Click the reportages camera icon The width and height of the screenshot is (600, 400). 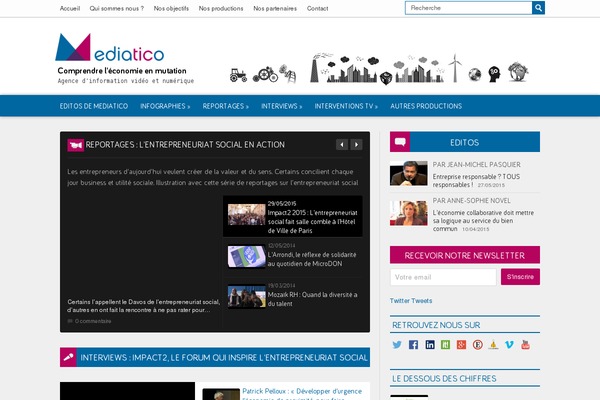click(x=75, y=145)
